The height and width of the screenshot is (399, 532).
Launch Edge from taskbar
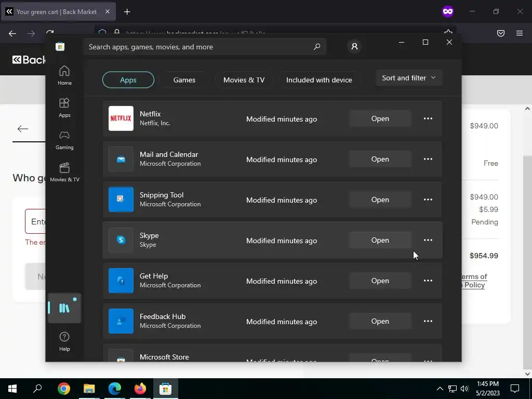click(x=115, y=389)
